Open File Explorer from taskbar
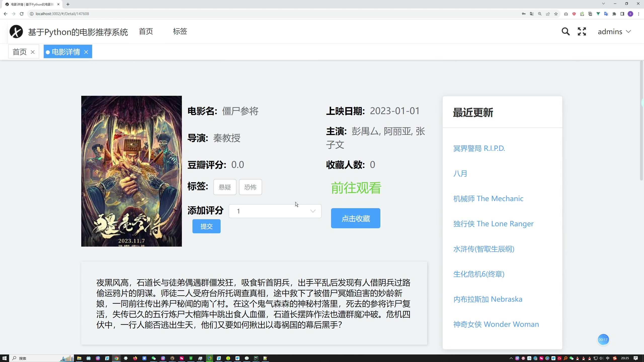This screenshot has height=362, width=644. pos(79,358)
